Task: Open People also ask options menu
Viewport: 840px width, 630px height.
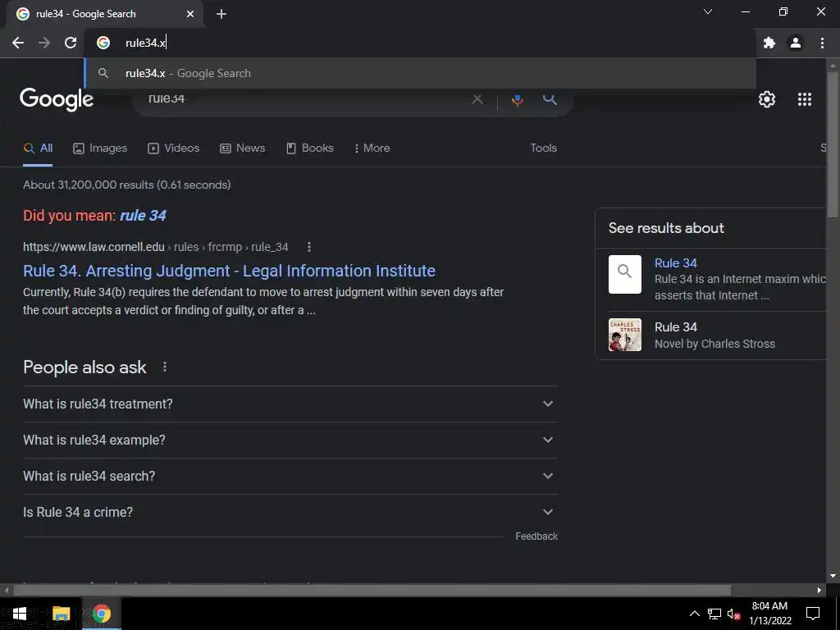Action: click(165, 367)
